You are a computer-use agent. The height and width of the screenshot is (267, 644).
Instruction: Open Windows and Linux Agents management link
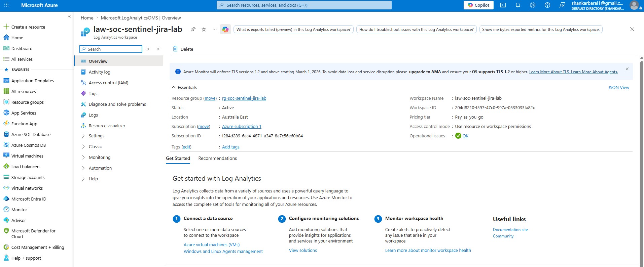(223, 251)
